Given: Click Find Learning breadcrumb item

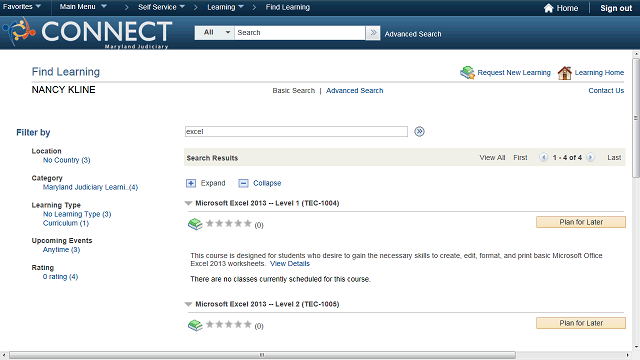Looking at the screenshot, I should coord(288,7).
